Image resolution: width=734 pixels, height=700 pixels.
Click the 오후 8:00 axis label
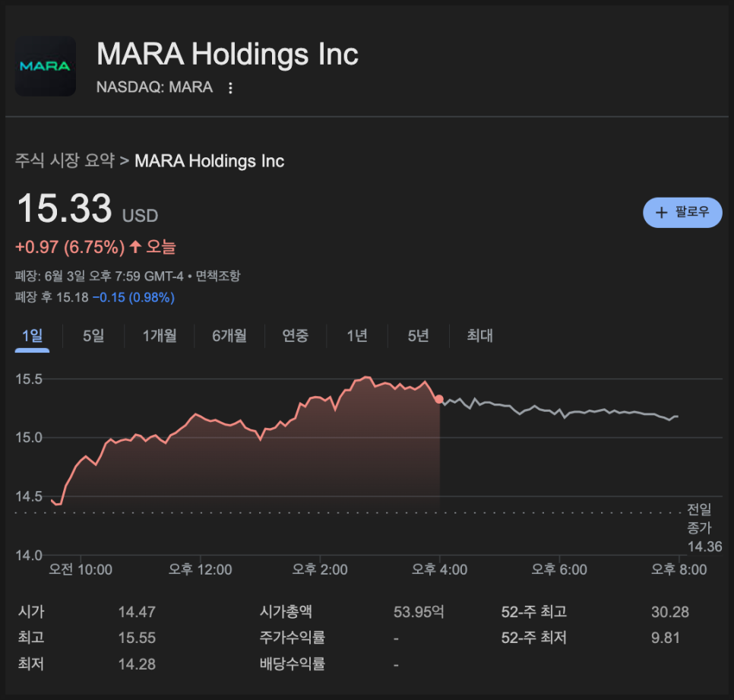point(679,569)
